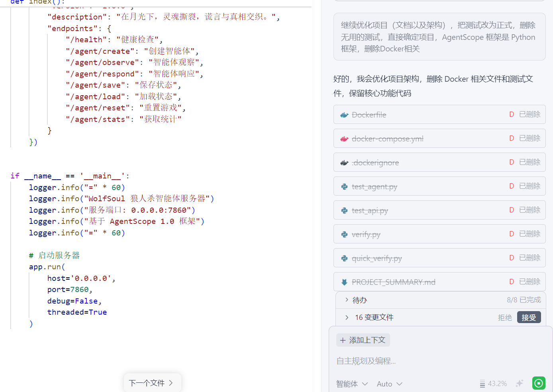
Task: Click the PROJECT_SUMMARY.md markdown icon
Action: [x=344, y=282]
